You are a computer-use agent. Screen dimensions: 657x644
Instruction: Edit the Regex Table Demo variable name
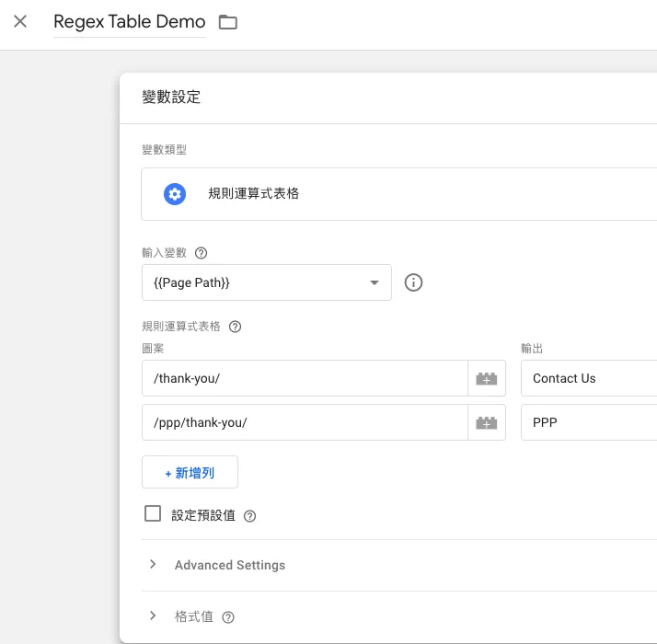130,22
